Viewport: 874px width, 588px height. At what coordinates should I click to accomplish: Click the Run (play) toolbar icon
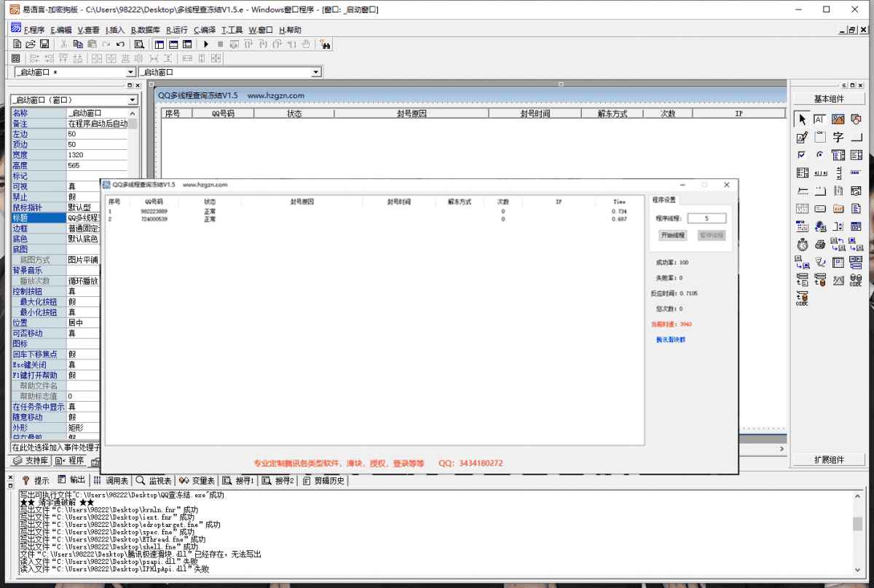pos(206,44)
